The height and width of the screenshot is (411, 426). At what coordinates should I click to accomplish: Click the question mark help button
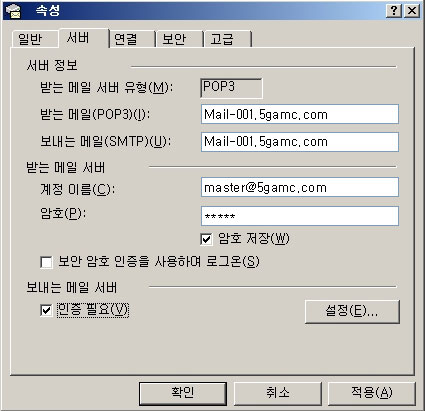coord(394,11)
